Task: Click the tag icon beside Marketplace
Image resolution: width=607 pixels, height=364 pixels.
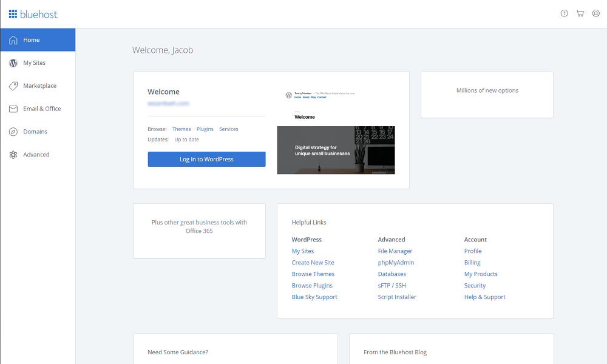Action: click(13, 86)
